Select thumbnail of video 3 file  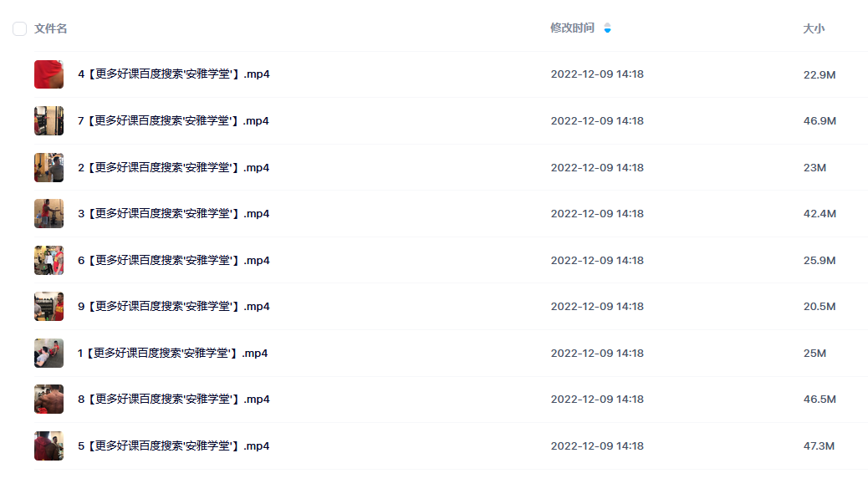point(49,214)
